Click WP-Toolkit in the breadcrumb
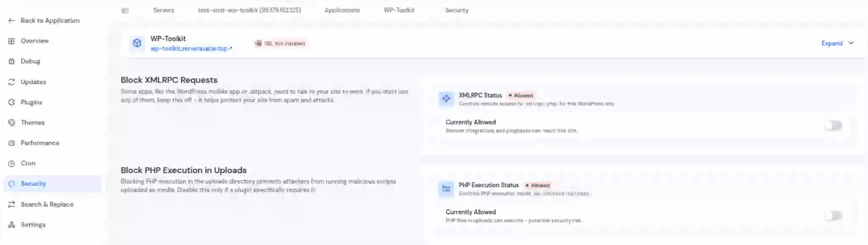The width and height of the screenshot is (868, 245). coord(399,10)
